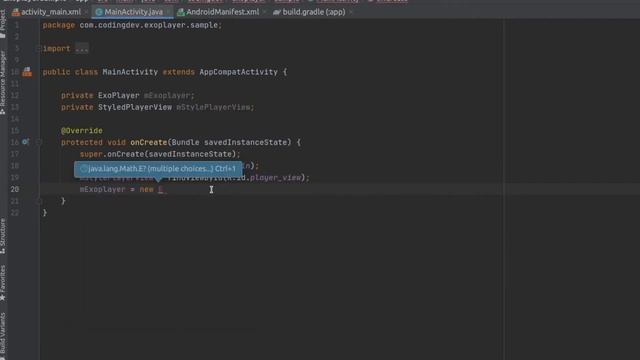Click the mStylePlayerView field declaration
This screenshot has height=360, width=640.
point(213,107)
